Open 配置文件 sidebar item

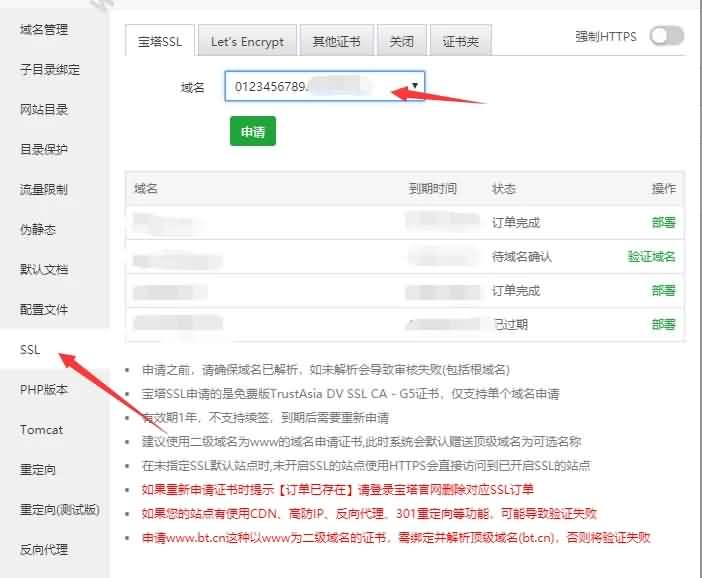pyautogui.click(x=44, y=310)
